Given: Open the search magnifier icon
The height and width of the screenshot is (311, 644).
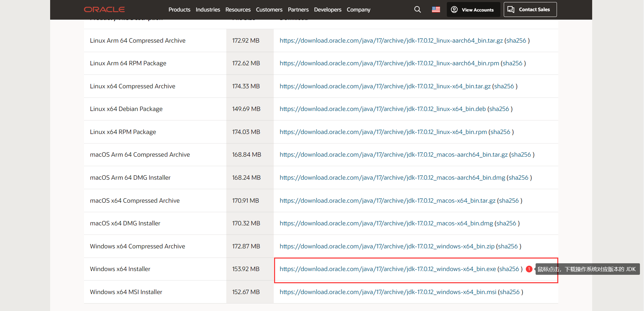Looking at the screenshot, I should click(x=417, y=9).
